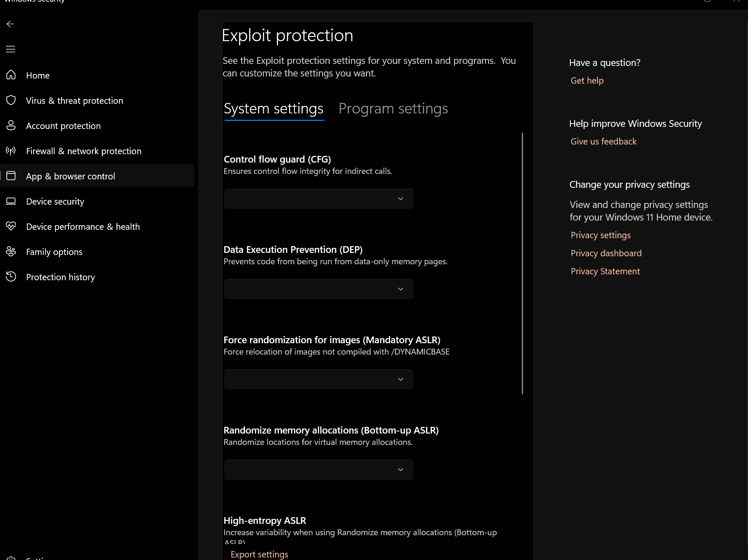
Task: Click the Firewall & network antenna icon
Action: click(x=11, y=151)
